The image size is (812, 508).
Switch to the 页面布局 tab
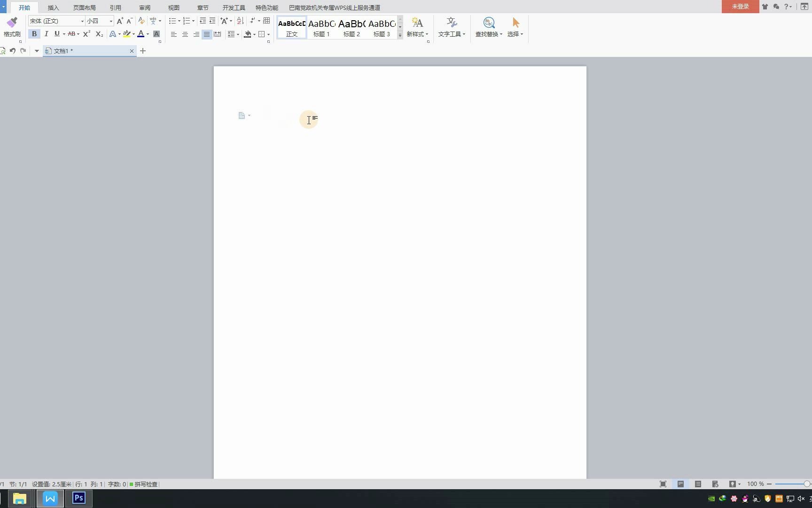pos(84,8)
